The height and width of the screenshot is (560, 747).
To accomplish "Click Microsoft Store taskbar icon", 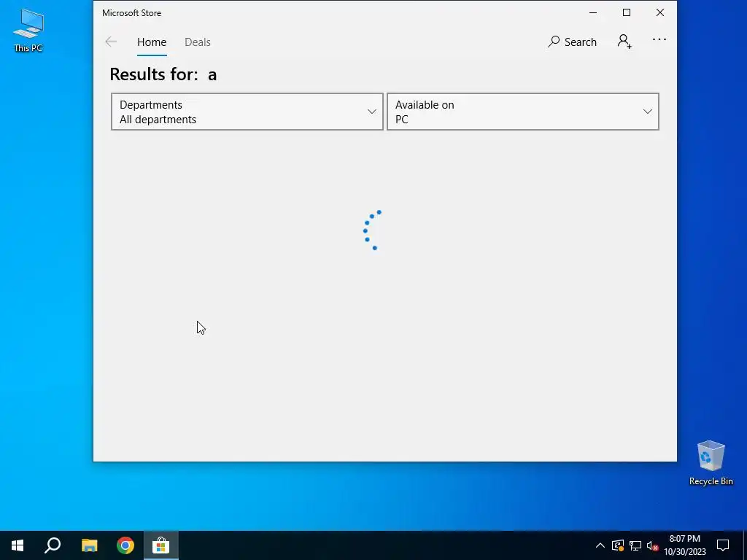I will (161, 545).
